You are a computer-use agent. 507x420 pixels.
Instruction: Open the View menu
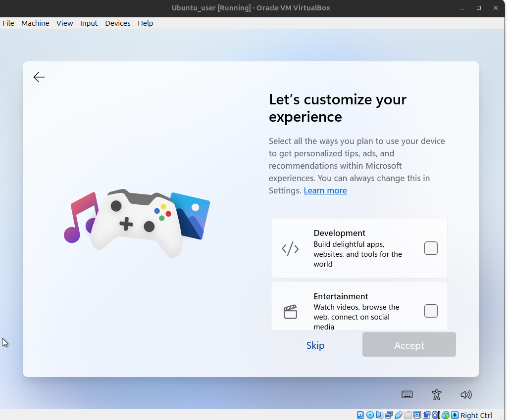coord(65,23)
